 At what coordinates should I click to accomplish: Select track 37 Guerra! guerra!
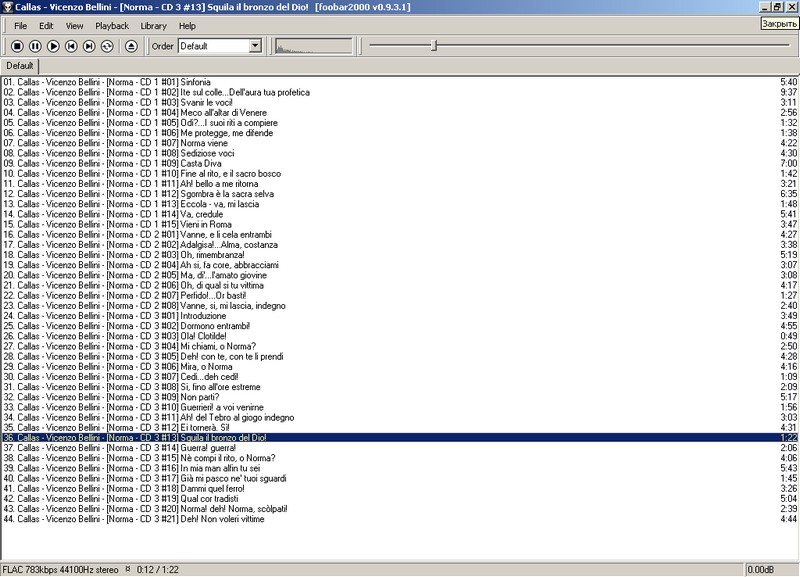[x=399, y=448]
